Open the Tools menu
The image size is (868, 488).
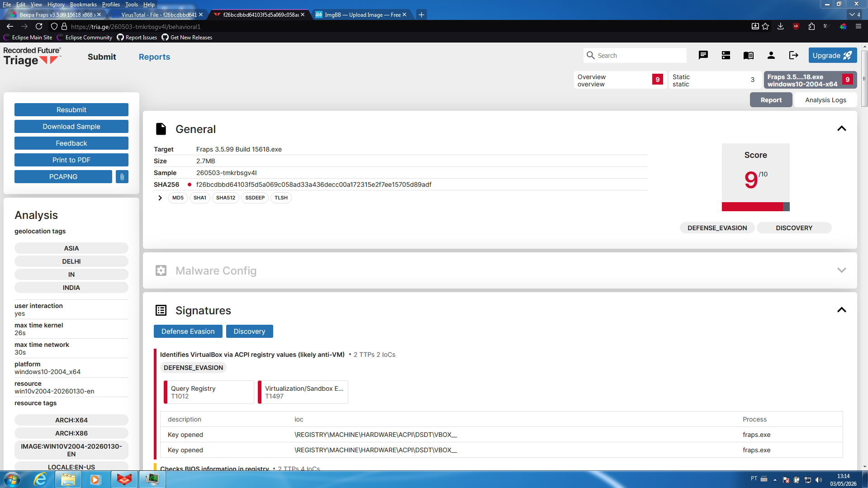point(132,5)
